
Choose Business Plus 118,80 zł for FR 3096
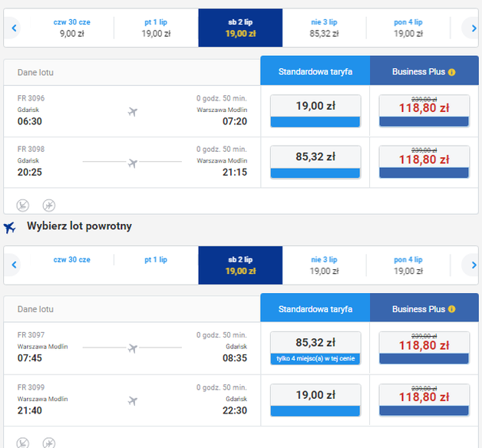[424, 110]
